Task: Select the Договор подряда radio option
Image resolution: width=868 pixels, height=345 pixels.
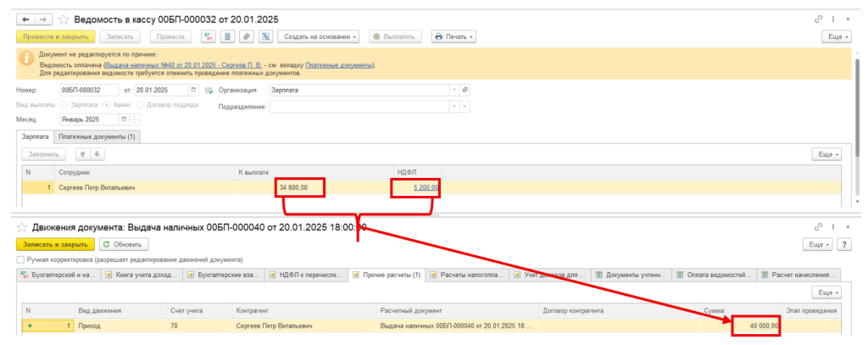Action: 141,104
